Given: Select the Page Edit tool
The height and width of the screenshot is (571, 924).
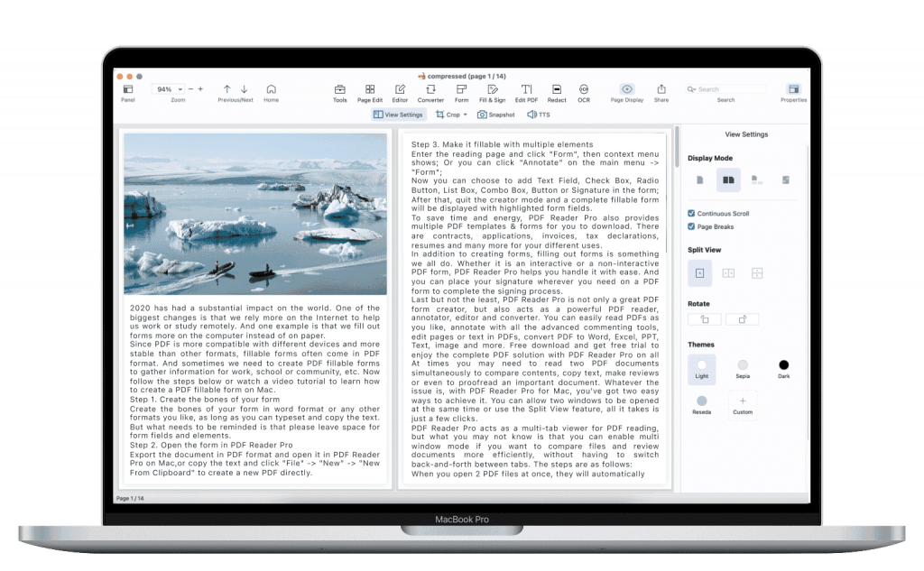Looking at the screenshot, I should 370,90.
